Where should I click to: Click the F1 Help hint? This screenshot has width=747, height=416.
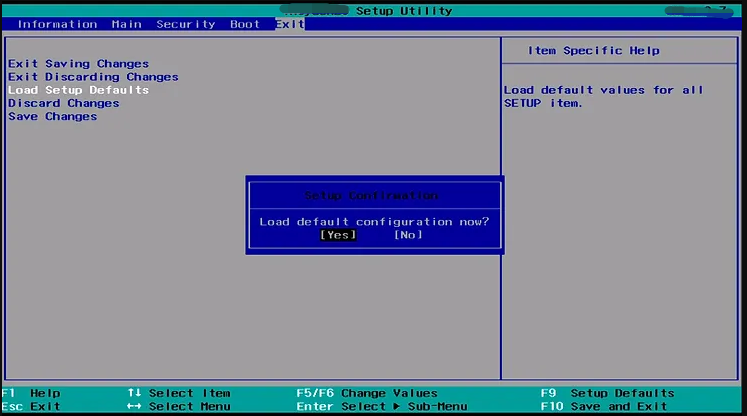[x=31, y=394]
